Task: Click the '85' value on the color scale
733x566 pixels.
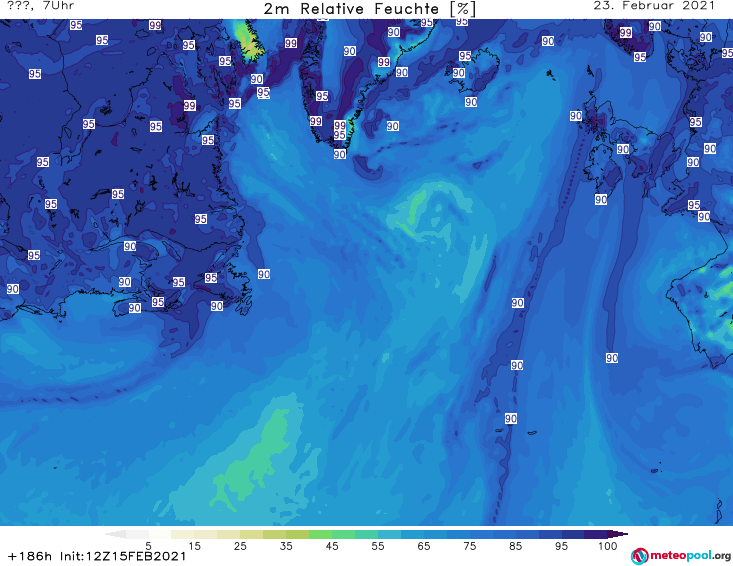Action: click(x=516, y=546)
